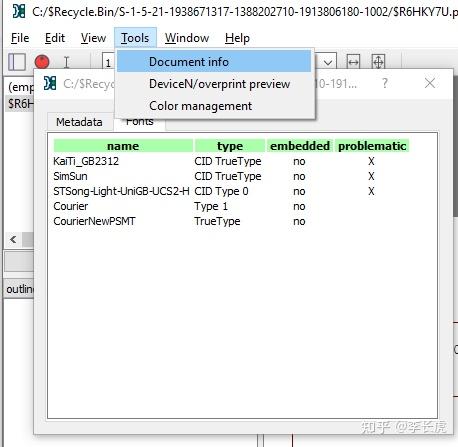Click the CID Type 0 type cell
The image size is (458, 447).
pos(221,191)
